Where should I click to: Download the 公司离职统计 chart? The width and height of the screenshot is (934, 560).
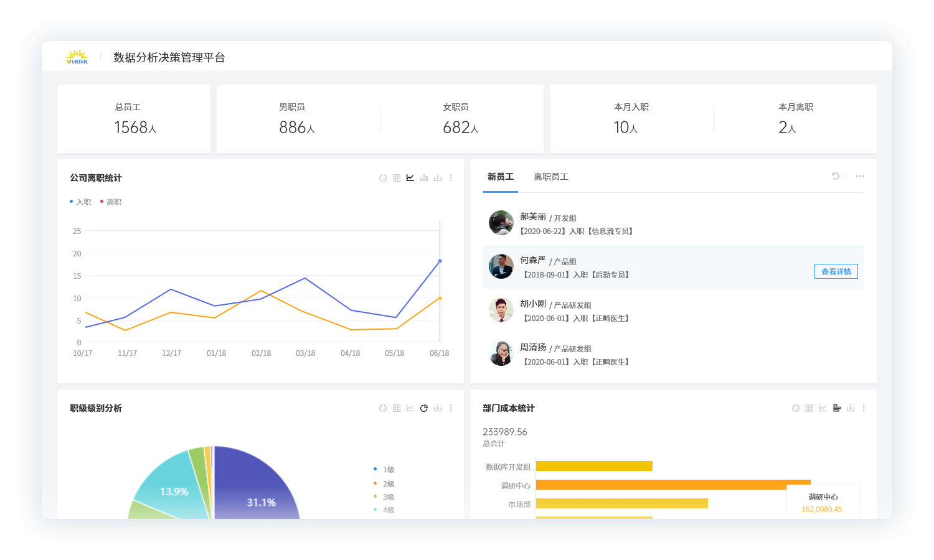click(438, 178)
